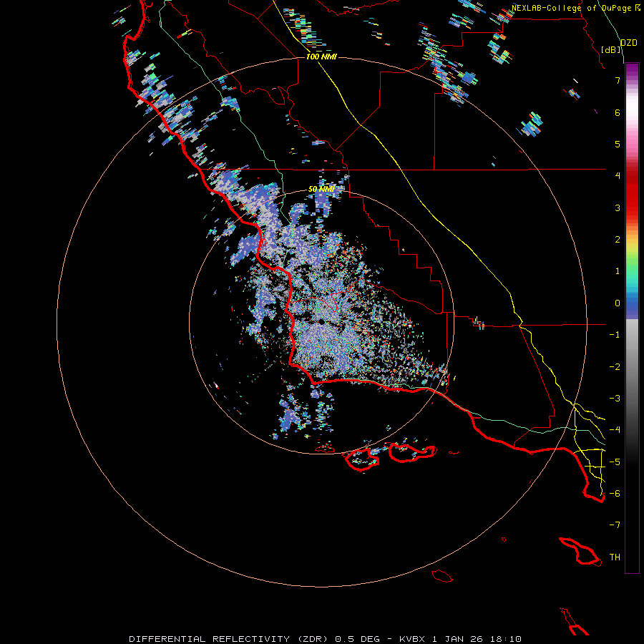
Task: Click the [dB] units label
Action: pos(611,49)
